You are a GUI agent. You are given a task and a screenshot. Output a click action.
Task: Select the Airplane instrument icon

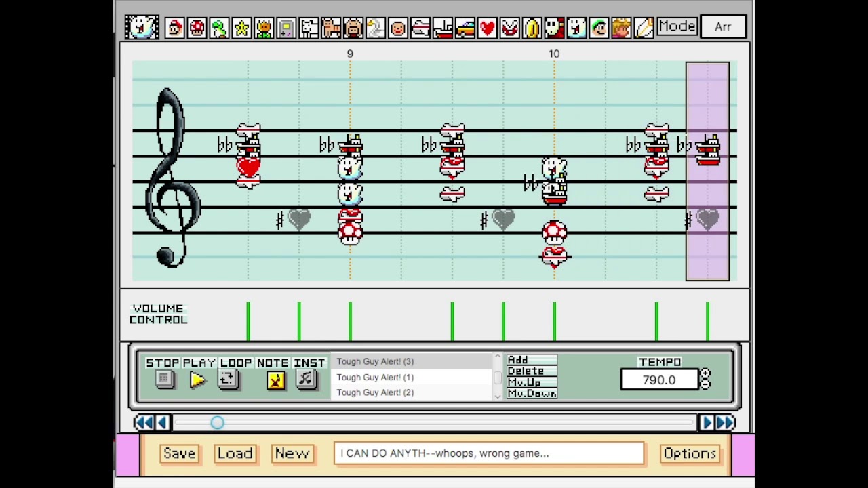[420, 28]
